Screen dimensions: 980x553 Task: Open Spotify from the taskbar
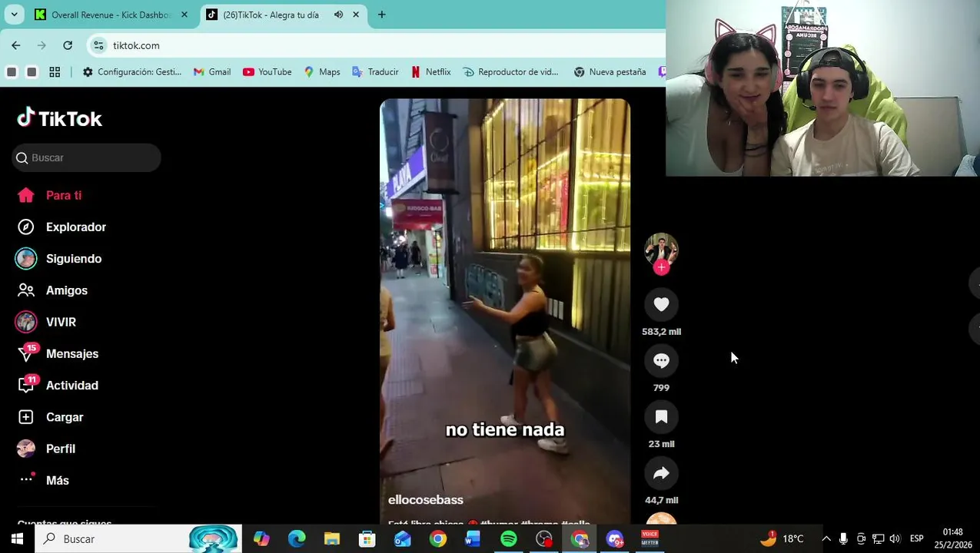click(x=509, y=539)
